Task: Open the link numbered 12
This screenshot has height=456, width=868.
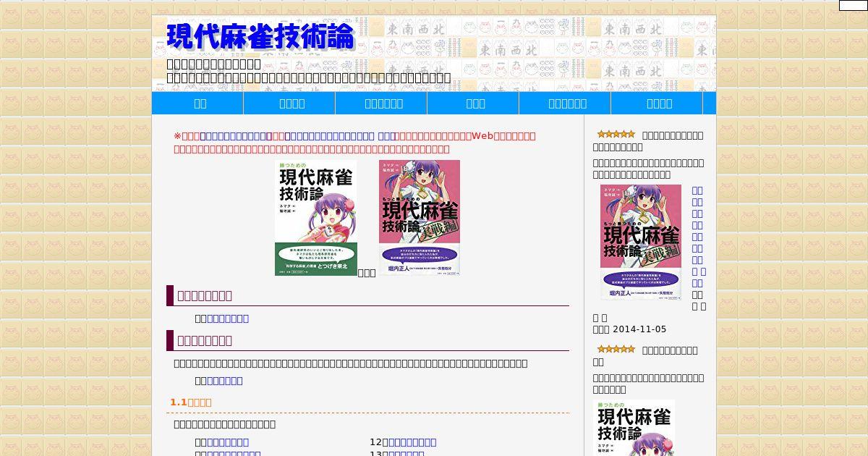Action: pyautogui.click(x=412, y=442)
